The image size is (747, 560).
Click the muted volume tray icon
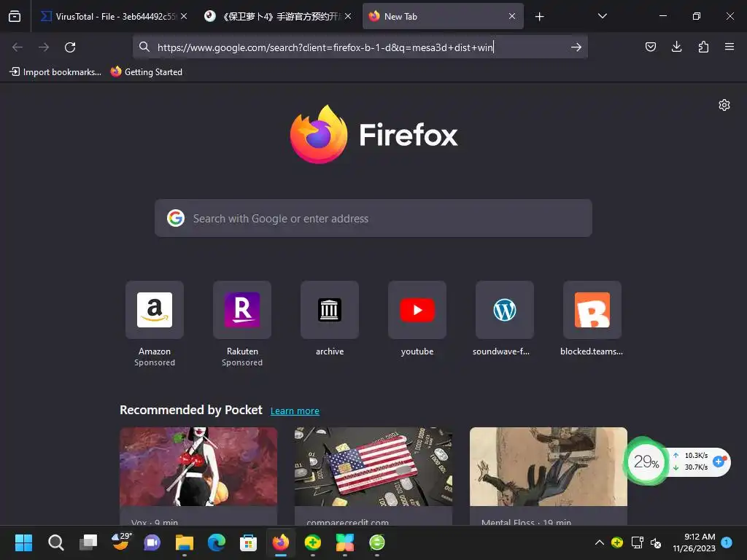coord(656,542)
